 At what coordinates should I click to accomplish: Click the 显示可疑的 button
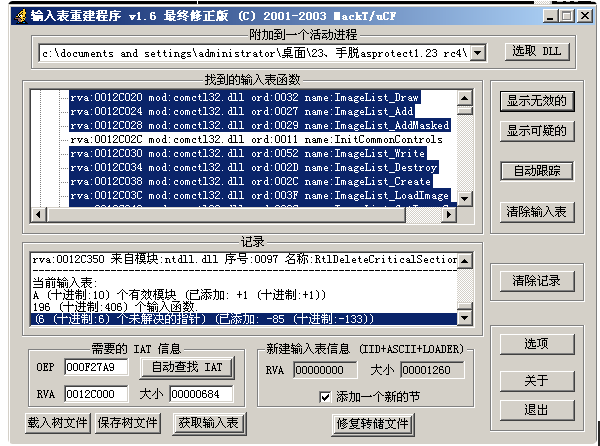536,131
